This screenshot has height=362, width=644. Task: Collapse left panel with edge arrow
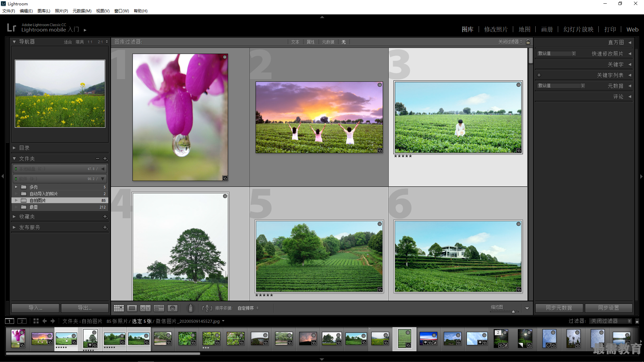click(3, 176)
